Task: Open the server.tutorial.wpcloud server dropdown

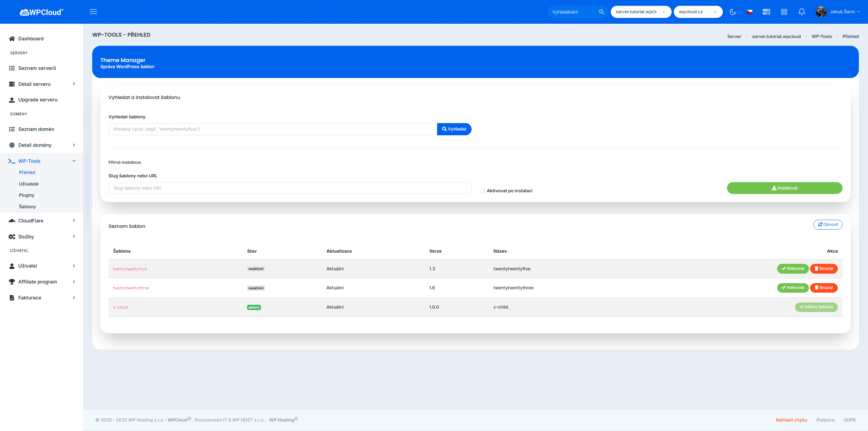Action: [x=640, y=12]
